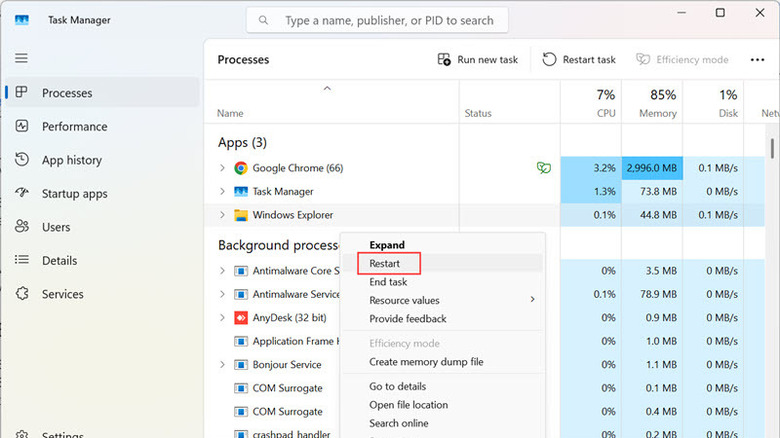780x438 pixels.
Task: Open the Performance page icon
Action: pos(22,127)
